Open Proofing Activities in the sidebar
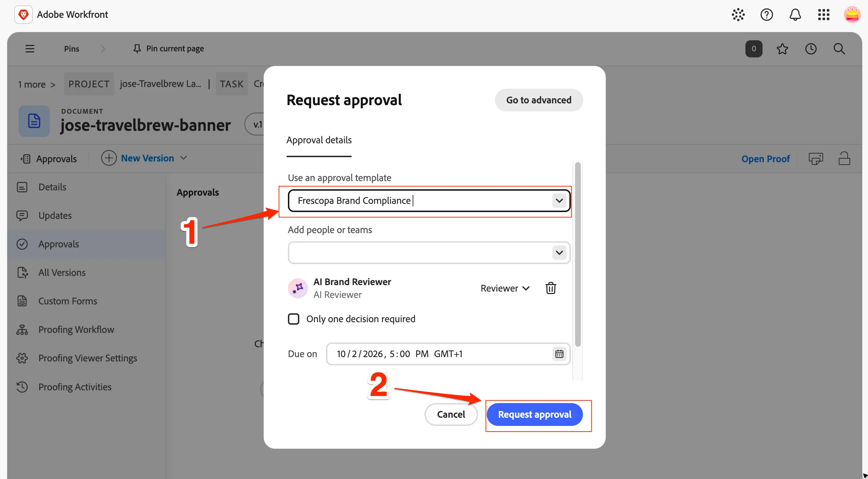 (87, 387)
